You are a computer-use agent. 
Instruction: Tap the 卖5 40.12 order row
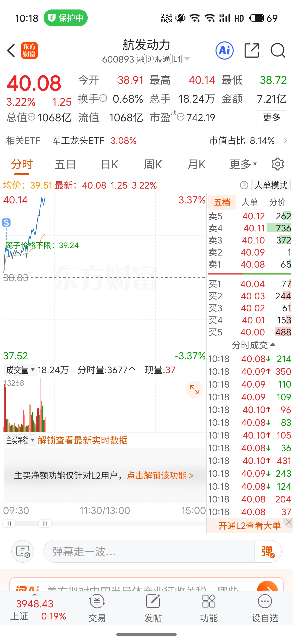pyautogui.click(x=250, y=216)
